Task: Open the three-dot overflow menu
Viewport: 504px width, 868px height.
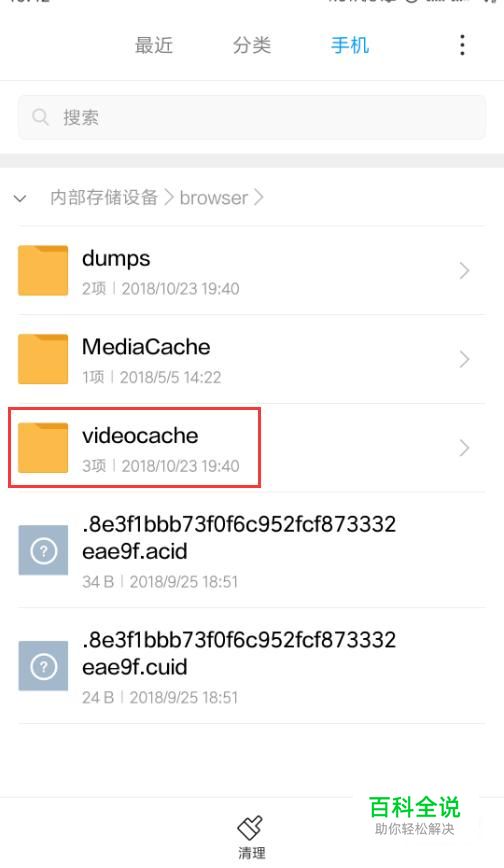Action: pos(462,45)
